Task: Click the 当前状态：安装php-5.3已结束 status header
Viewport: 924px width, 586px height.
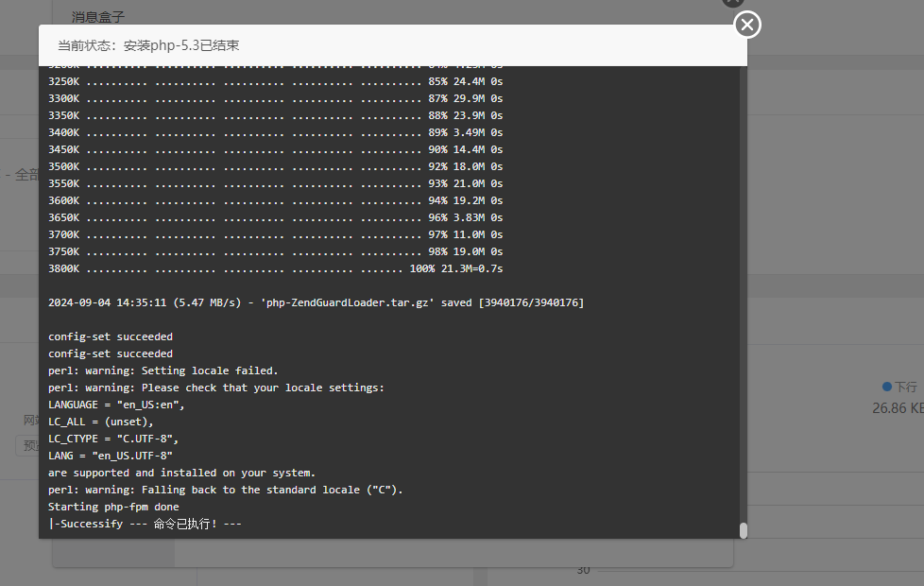Action: [148, 45]
